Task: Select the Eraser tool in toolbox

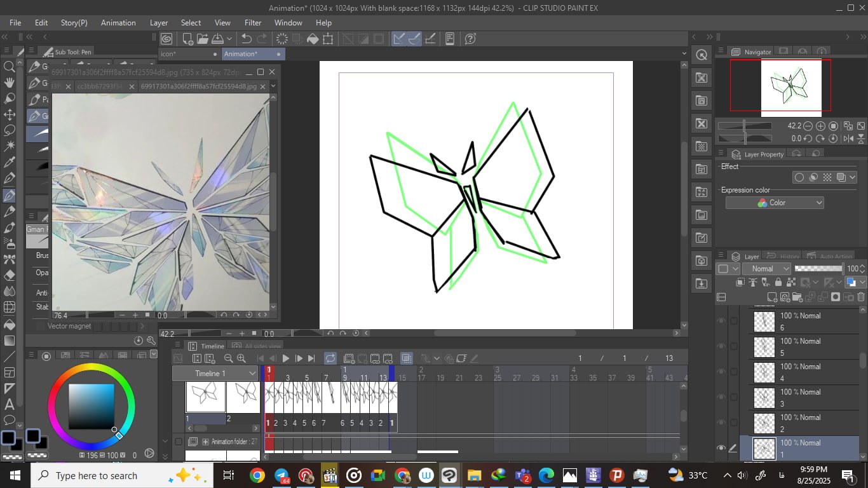Action: [10, 275]
